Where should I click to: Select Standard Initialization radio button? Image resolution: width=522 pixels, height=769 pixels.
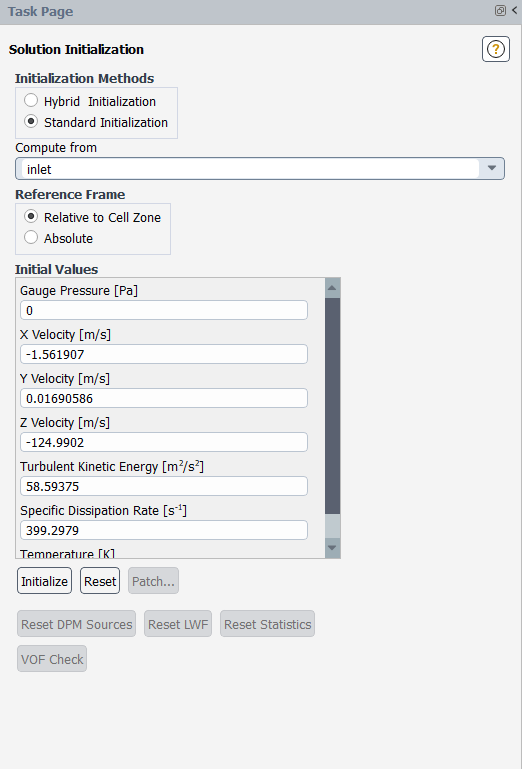click(x=31, y=121)
